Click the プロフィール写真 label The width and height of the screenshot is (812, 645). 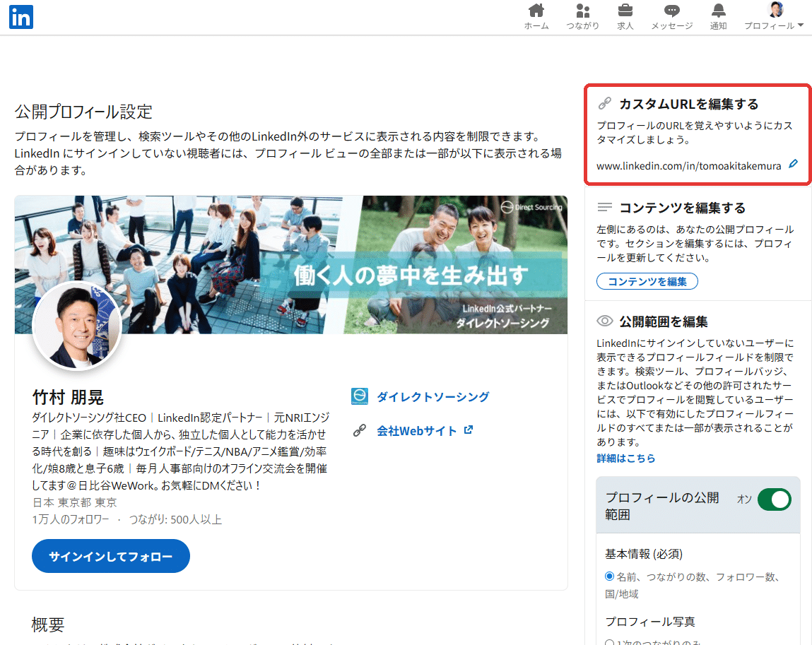[650, 621]
